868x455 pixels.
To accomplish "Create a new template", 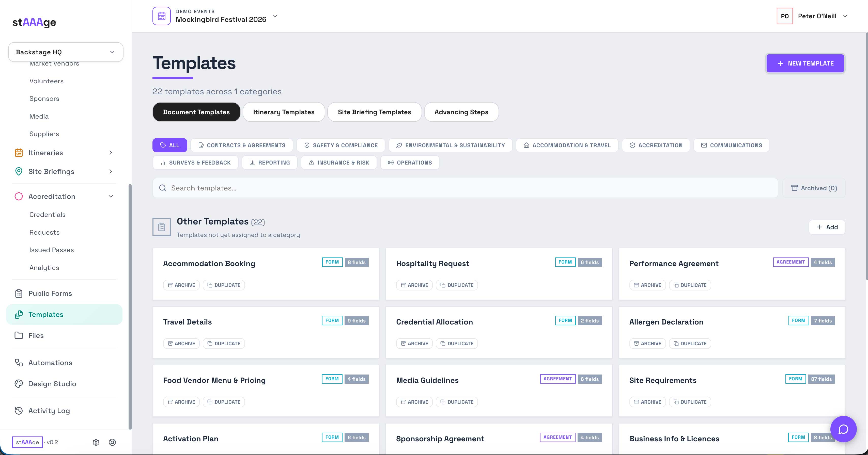I will click(x=805, y=63).
